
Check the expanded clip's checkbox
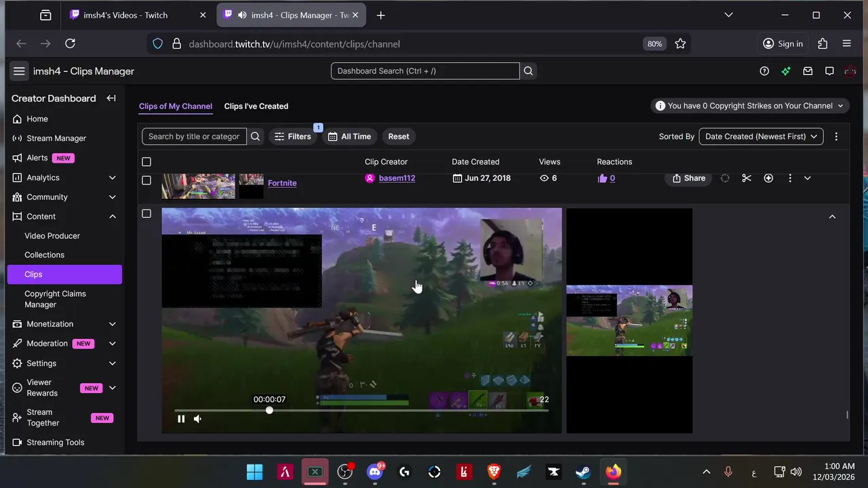[146, 213]
